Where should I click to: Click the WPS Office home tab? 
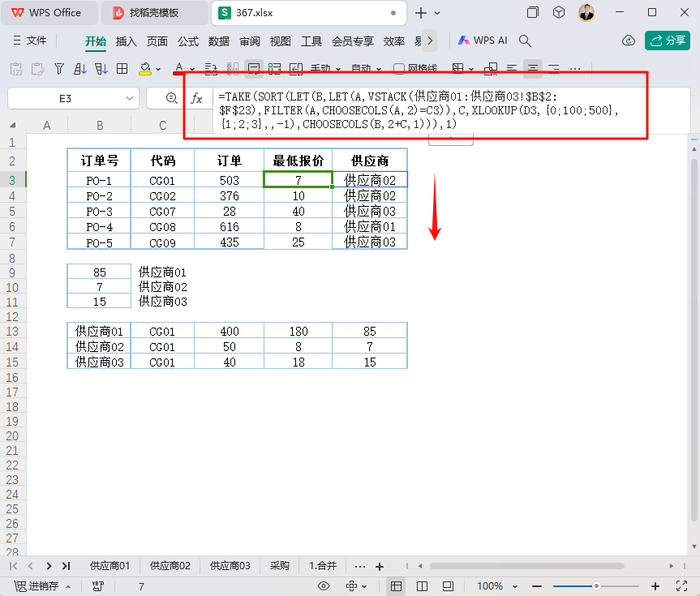point(49,13)
